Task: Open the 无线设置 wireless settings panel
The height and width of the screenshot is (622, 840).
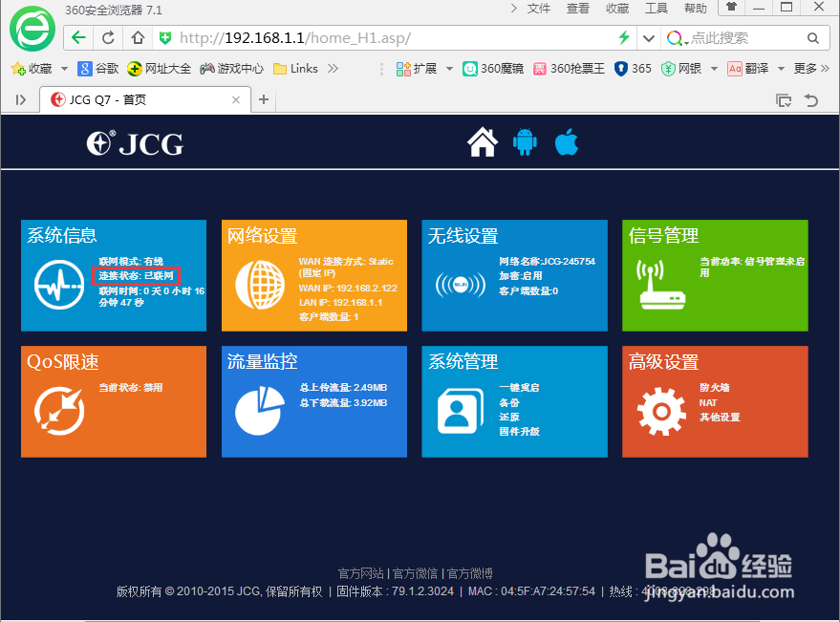Action: (x=514, y=275)
